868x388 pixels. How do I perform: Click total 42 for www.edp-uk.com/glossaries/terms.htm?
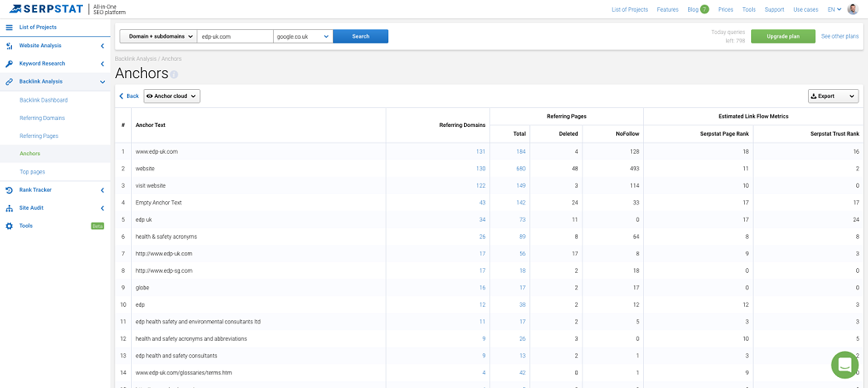coord(522,373)
